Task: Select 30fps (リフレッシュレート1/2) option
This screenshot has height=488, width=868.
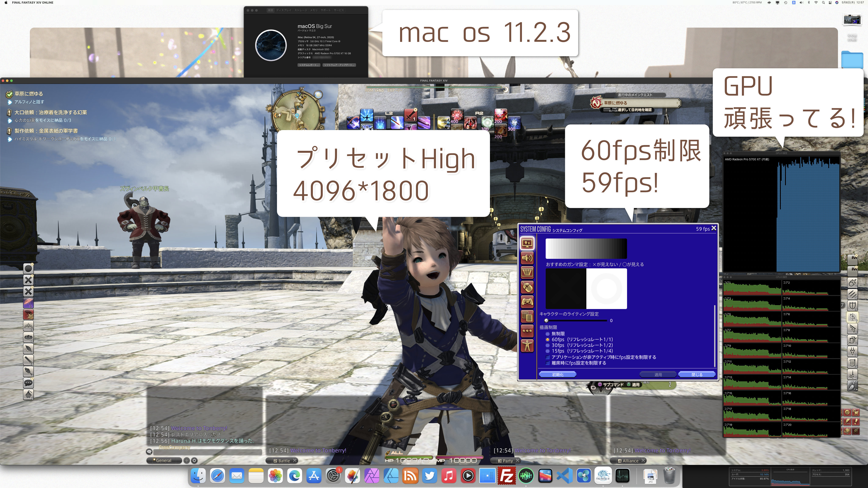Action: coord(579,345)
